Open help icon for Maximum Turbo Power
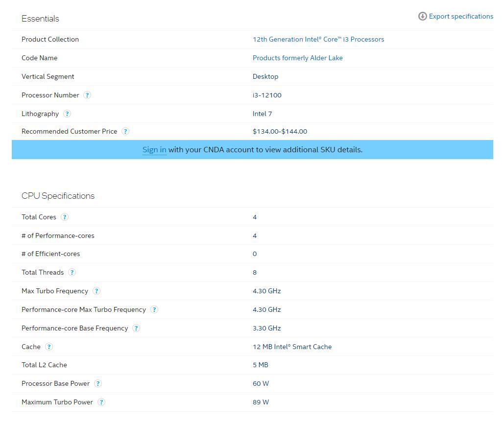 point(101,402)
